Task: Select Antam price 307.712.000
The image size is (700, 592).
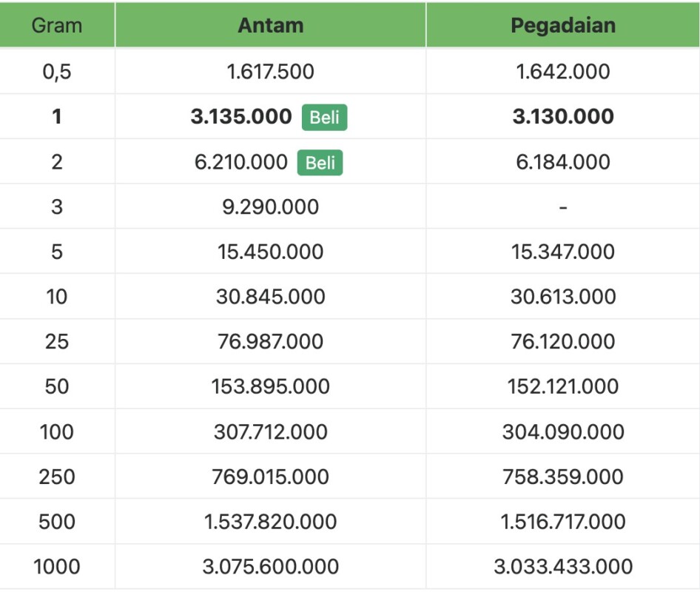Action: (x=270, y=431)
